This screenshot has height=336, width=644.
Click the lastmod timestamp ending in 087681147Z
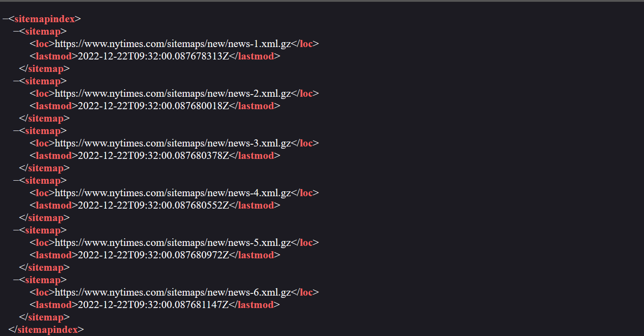153,305
